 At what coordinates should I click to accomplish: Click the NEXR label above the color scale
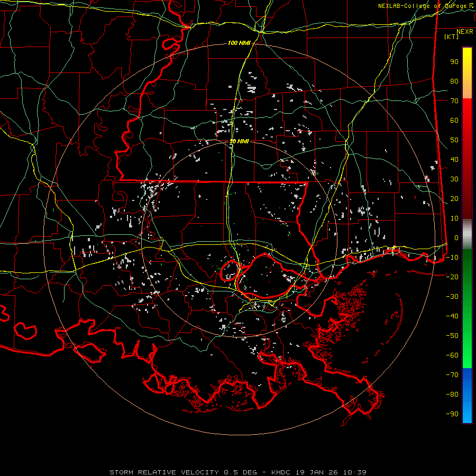(464, 32)
